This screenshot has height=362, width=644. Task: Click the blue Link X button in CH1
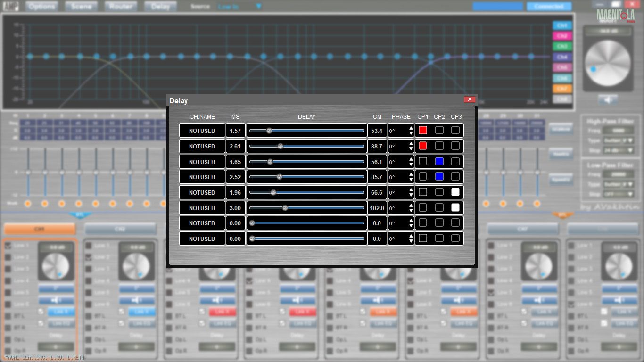pos(61,312)
